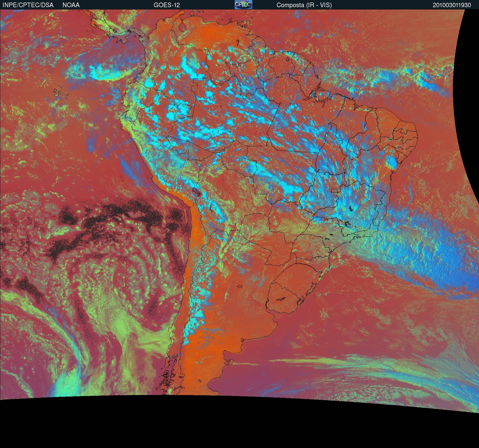
Task: Select the GOES-12 satellite label
Action: pyautogui.click(x=167, y=5)
